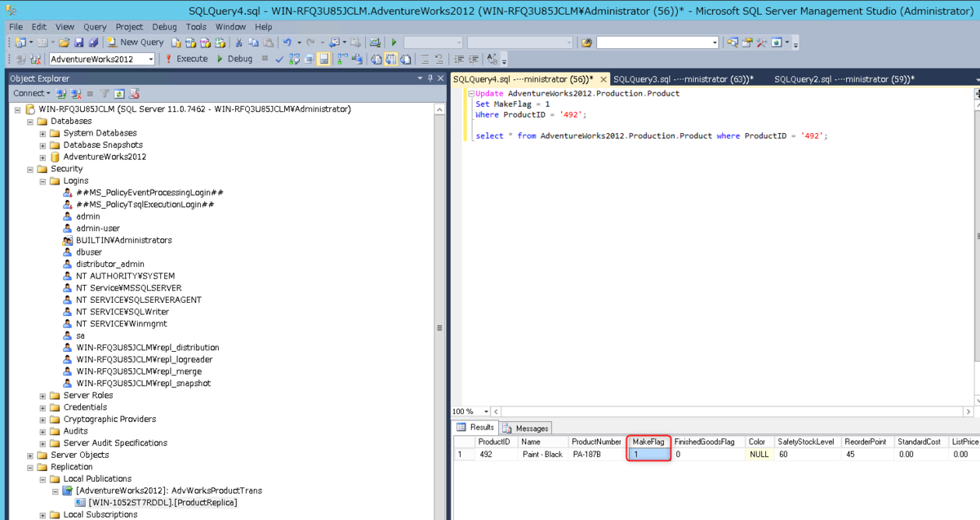Image resolution: width=980 pixels, height=520 pixels.
Task: Click the Cancel Executing Query stop icon
Action: coord(265,59)
